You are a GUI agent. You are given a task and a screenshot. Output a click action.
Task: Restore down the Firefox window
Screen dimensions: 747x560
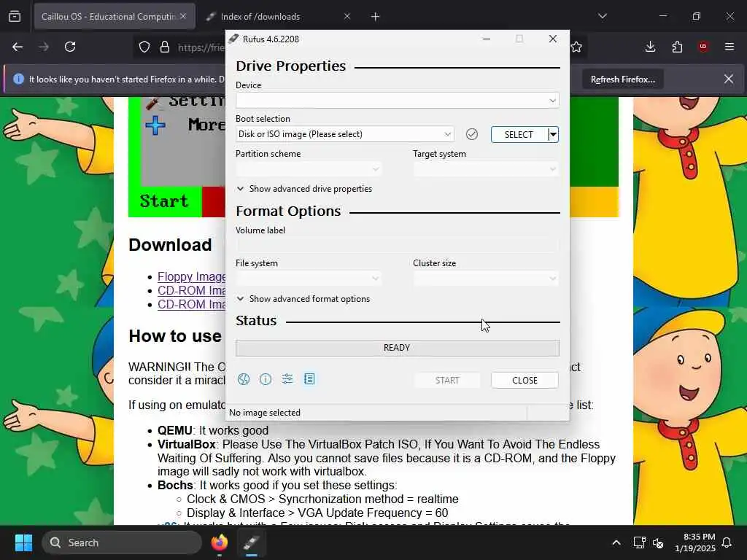697,16
